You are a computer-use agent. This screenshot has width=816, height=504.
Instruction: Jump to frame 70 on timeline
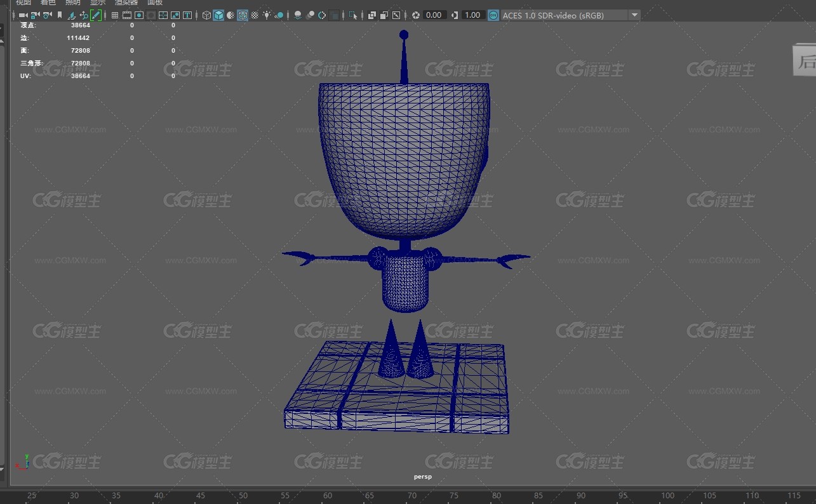click(412, 496)
